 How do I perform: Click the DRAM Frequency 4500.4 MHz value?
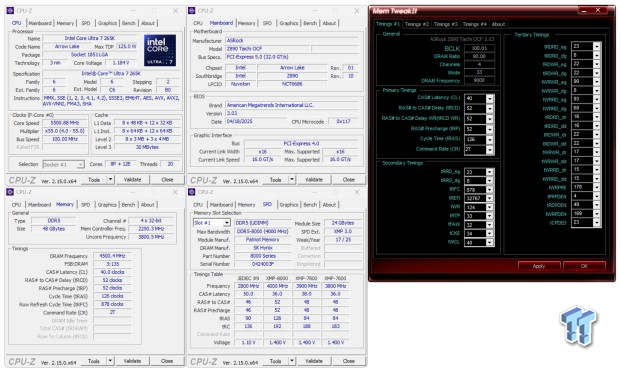pyautogui.click(x=112, y=256)
